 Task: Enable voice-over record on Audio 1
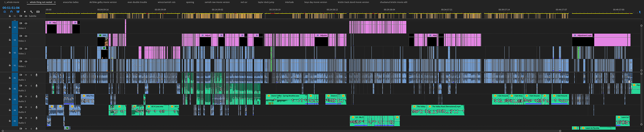[37, 75]
